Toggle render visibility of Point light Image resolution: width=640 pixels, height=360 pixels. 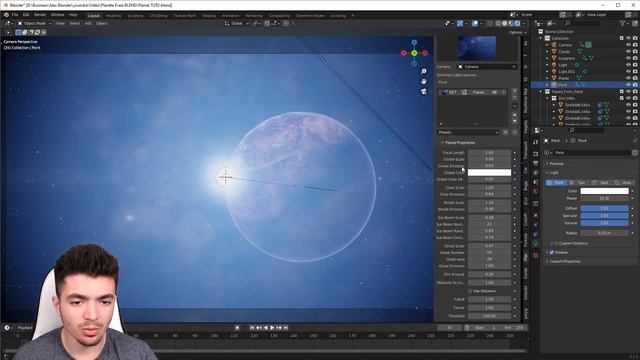tap(635, 84)
